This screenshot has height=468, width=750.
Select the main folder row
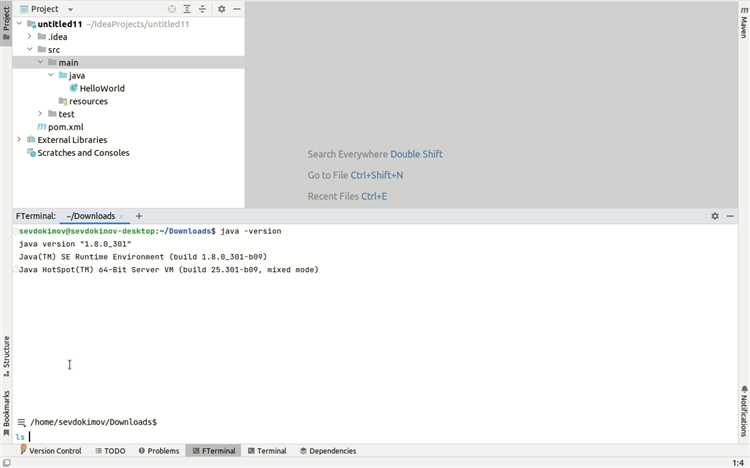coord(129,63)
